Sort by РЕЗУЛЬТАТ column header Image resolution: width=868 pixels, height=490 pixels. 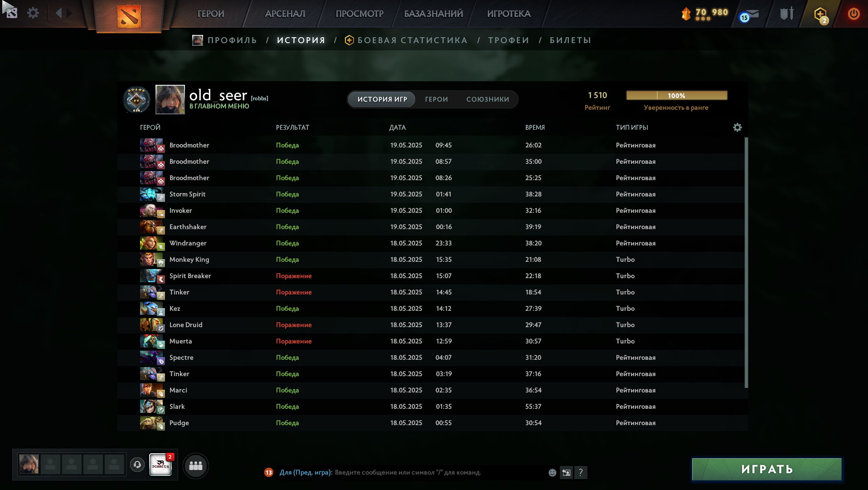click(292, 127)
